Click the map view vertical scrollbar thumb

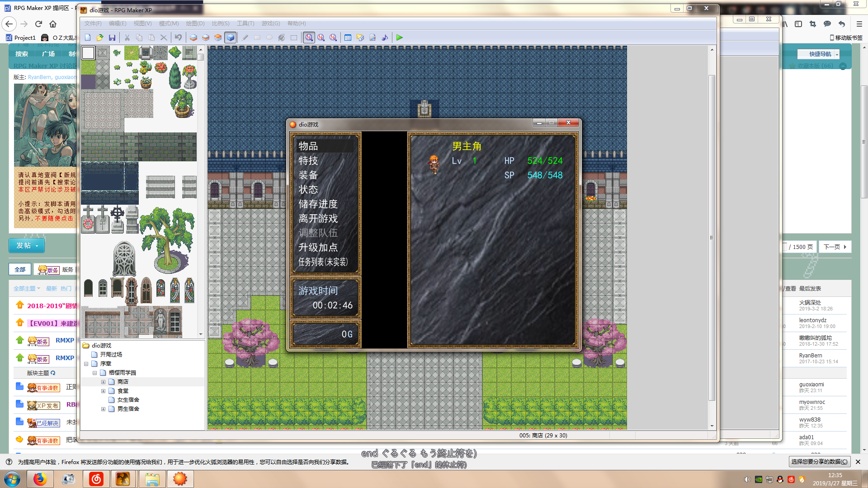(712, 237)
